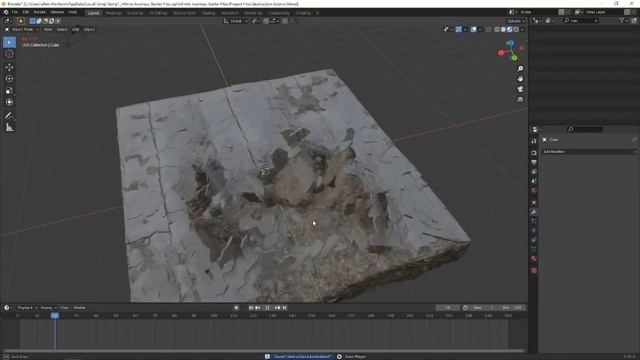Open the Object Mode dropdown
The image size is (640, 360).
tap(22, 29)
